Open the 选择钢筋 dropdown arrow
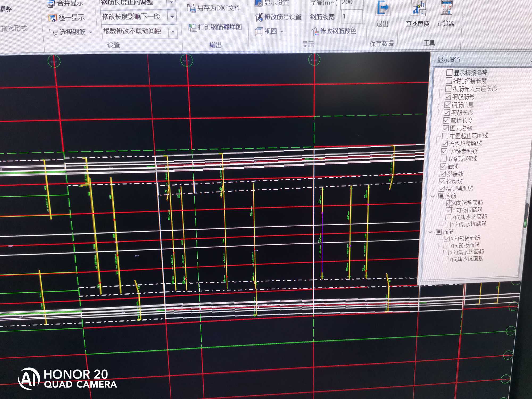The image size is (532, 399). point(91,32)
